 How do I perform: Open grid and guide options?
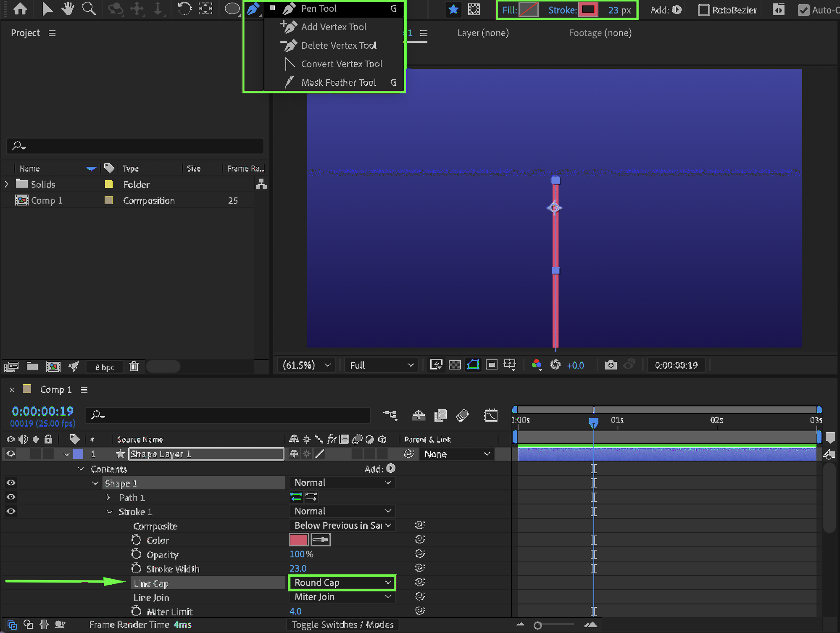point(510,365)
